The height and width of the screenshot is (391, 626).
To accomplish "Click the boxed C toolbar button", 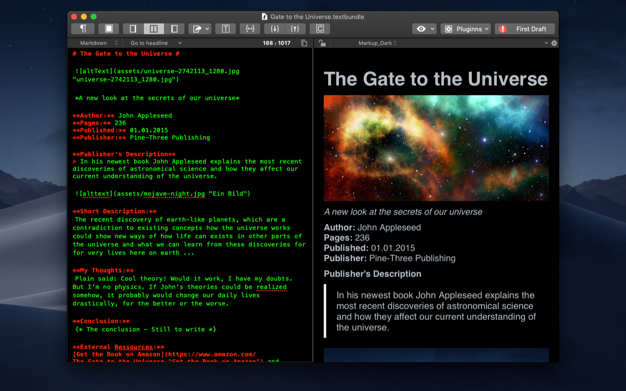I will click(320, 29).
